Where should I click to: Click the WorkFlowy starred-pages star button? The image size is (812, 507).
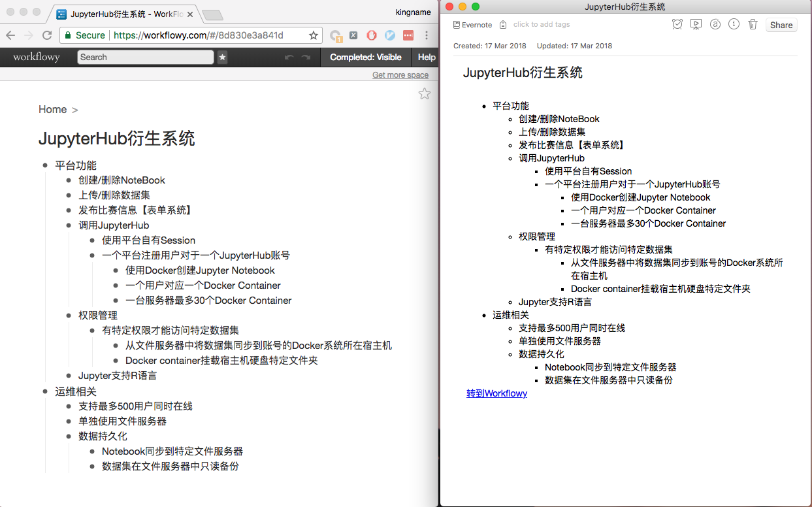[x=223, y=57]
